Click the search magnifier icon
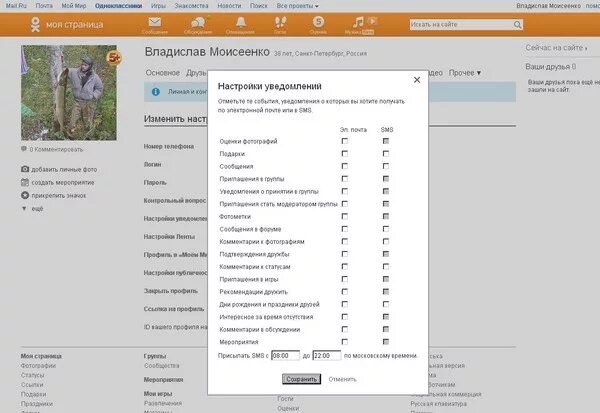The image size is (600, 413). [x=517, y=25]
